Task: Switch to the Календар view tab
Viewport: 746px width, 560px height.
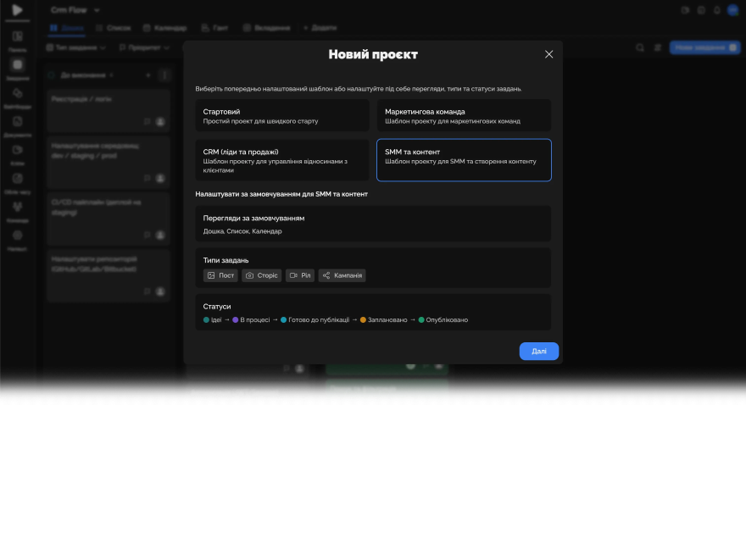Action: [164, 28]
